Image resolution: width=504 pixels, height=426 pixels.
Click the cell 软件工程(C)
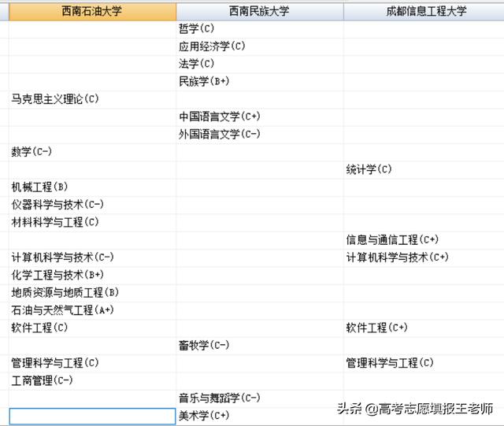93,328
